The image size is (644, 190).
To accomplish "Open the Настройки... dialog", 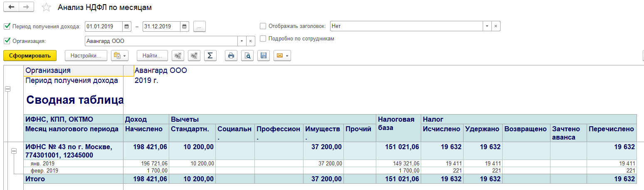I will pyautogui.click(x=86, y=55).
